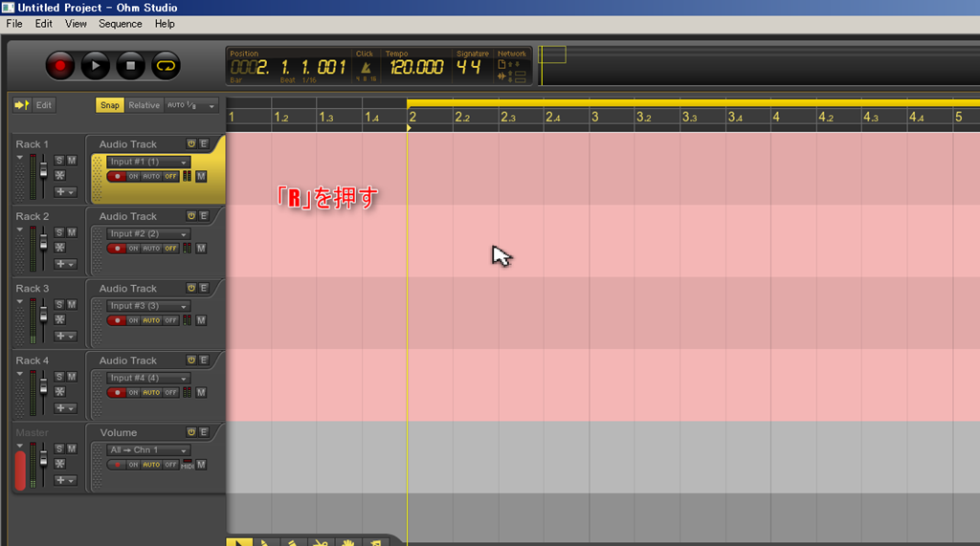
Task: Click the Relative button
Action: pyautogui.click(x=145, y=105)
